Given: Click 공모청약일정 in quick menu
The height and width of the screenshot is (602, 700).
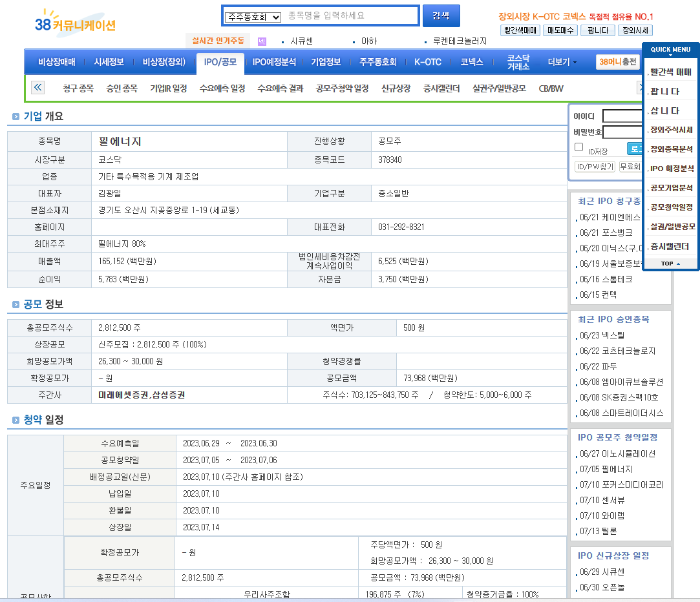Looking at the screenshot, I should [x=672, y=207].
